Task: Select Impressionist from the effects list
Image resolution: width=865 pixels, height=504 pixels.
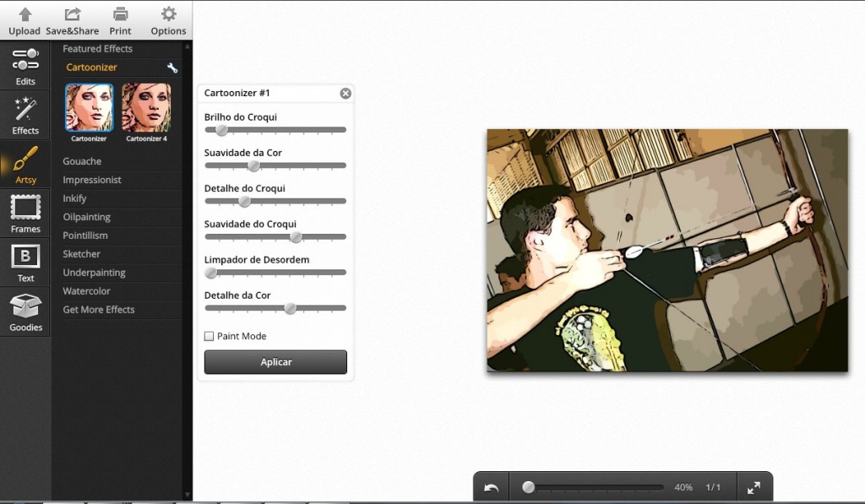Action: click(x=92, y=180)
